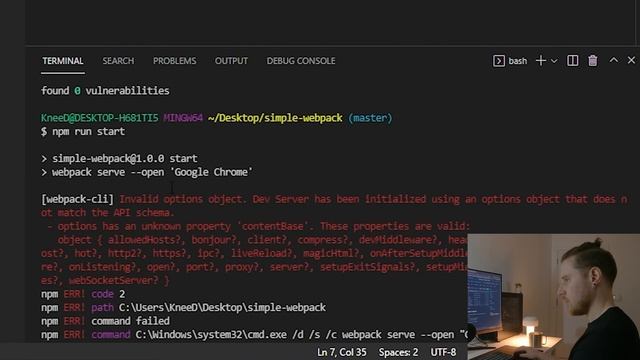Switch to the TERMINAL tab
Image resolution: width=640 pixels, height=360 pixels.
[63, 61]
